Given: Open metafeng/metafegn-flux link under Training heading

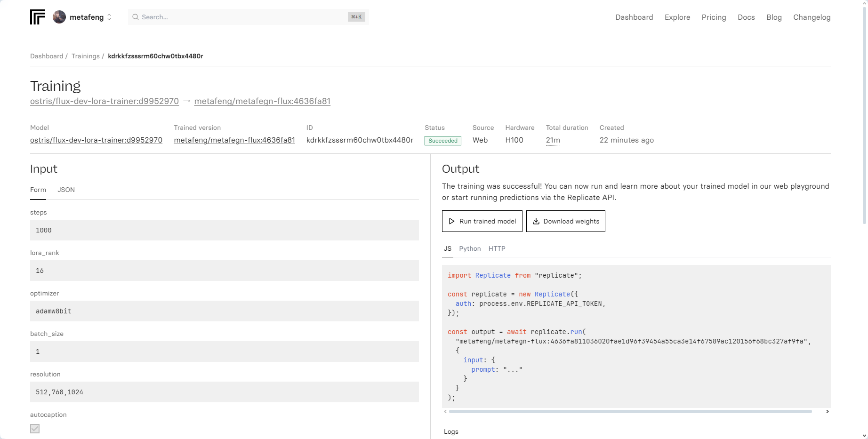Looking at the screenshot, I should [x=262, y=101].
